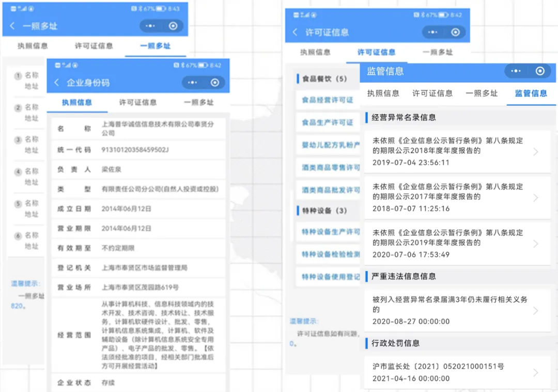This screenshot has height=392, width=558.
Task: Switch to the 一照多址 tab on 监管信息 page
Action: point(483,93)
